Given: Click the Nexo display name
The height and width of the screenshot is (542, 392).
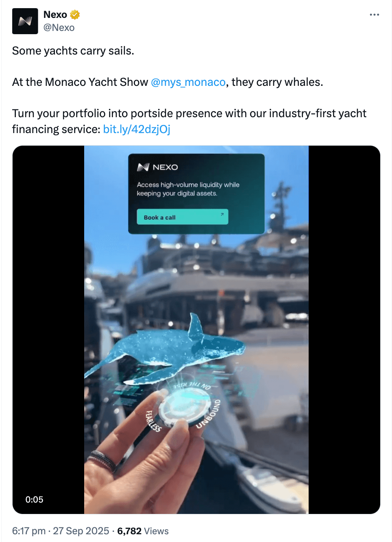Looking at the screenshot, I should [55, 15].
